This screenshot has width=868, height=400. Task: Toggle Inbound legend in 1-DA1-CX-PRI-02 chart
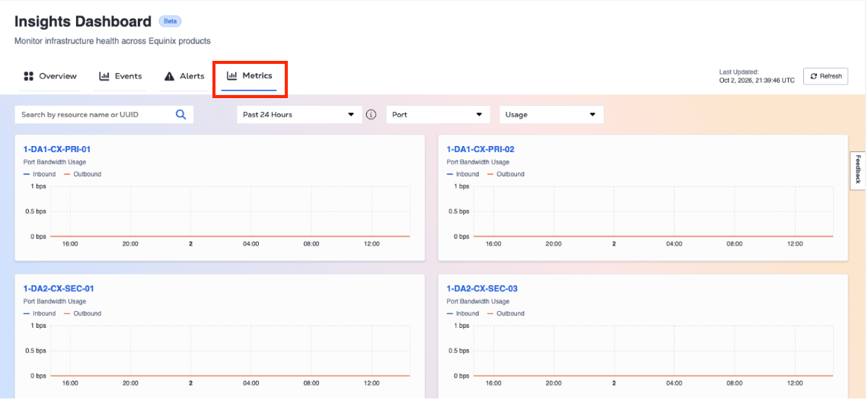point(463,174)
